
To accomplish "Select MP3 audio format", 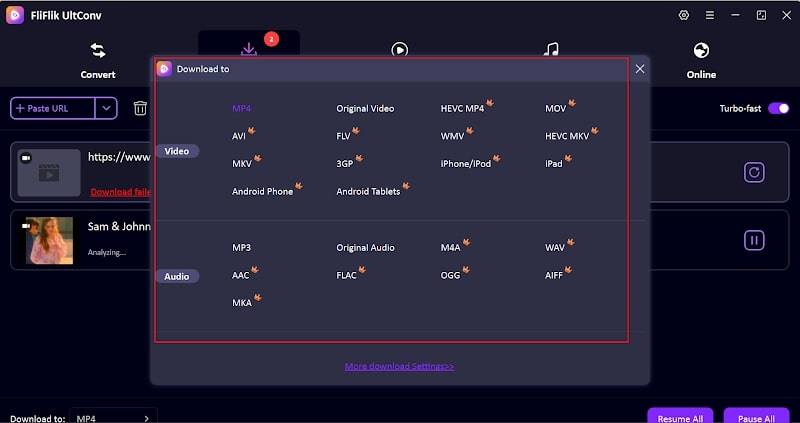I will [241, 247].
